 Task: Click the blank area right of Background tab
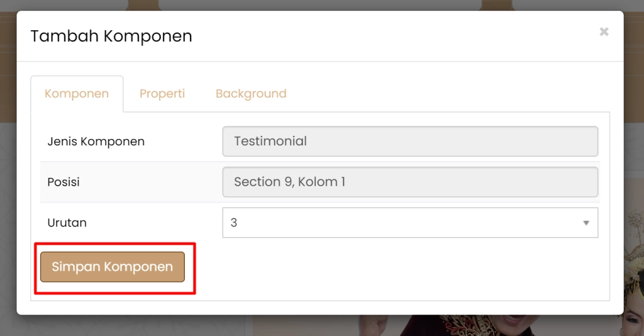click(x=440, y=94)
